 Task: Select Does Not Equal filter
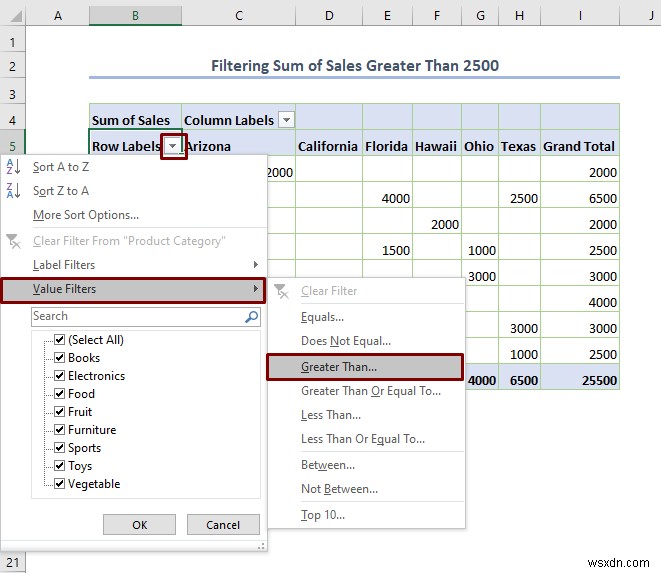pos(366,341)
